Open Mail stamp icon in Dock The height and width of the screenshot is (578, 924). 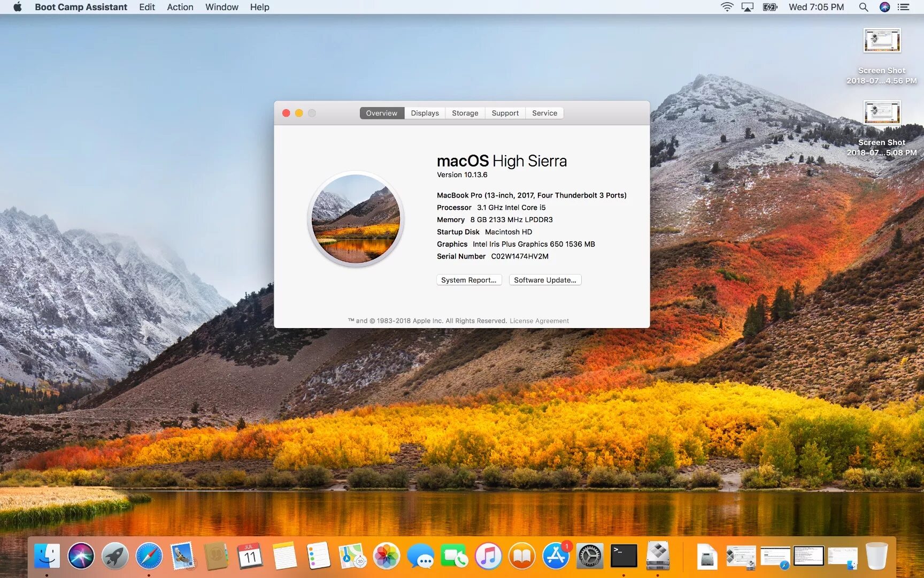tap(183, 556)
